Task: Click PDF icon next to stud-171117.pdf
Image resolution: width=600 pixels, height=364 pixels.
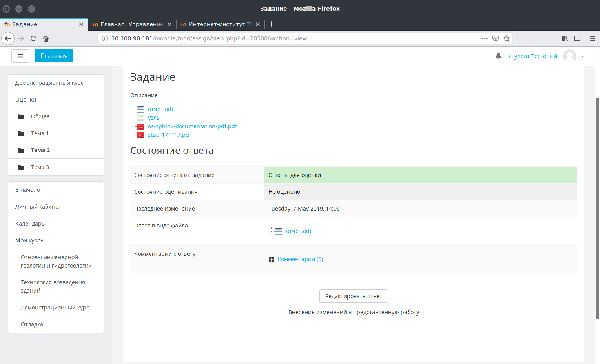Action: coord(140,135)
